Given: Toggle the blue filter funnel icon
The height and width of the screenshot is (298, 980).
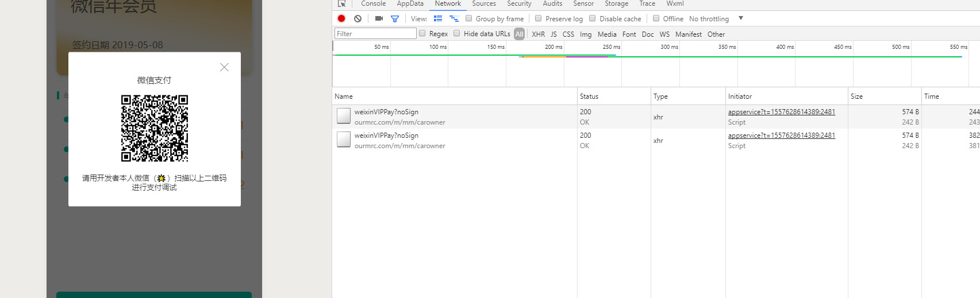Looking at the screenshot, I should click(x=395, y=18).
